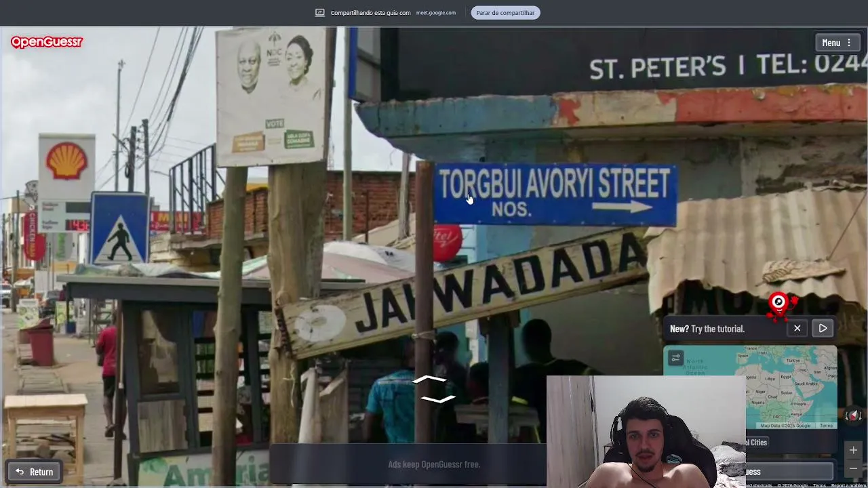Click the compass icon
The width and height of the screenshot is (868, 488).
click(x=854, y=415)
